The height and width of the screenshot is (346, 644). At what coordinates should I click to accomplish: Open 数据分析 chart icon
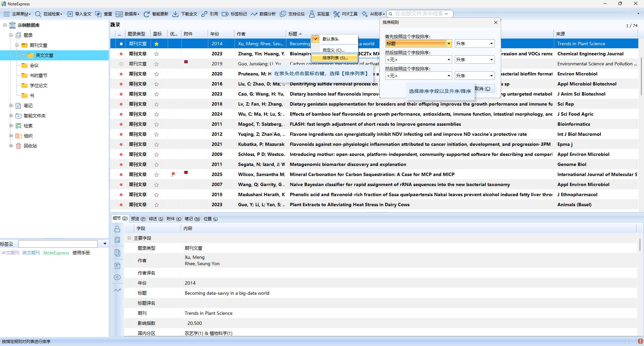254,14
